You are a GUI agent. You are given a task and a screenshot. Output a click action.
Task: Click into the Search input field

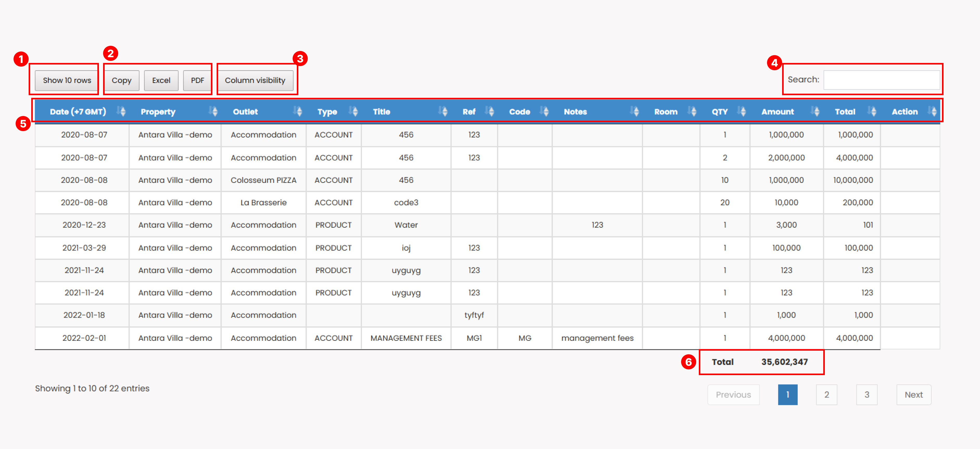(881, 80)
